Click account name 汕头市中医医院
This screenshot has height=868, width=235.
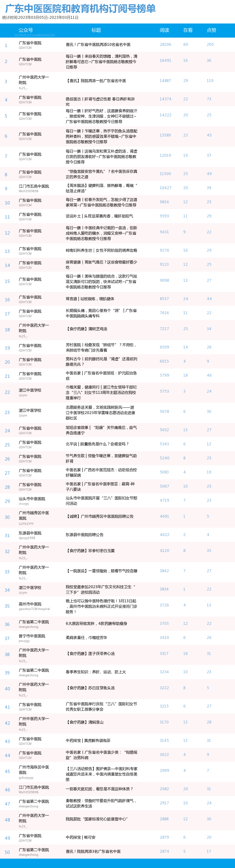(32, 499)
